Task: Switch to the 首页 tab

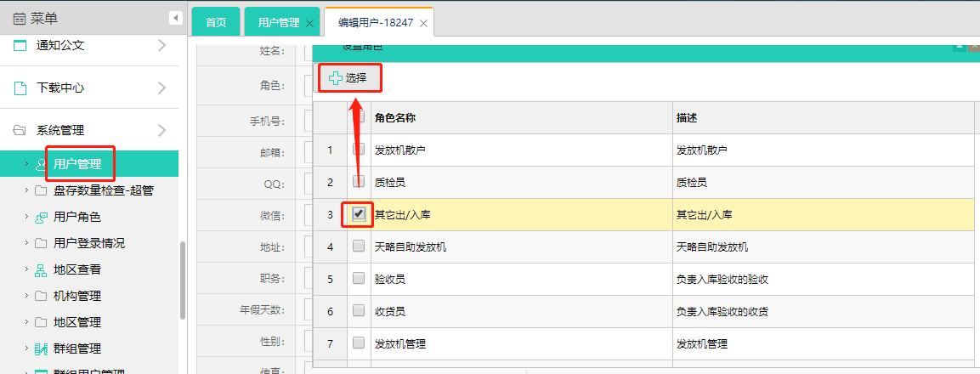Action: (216, 23)
